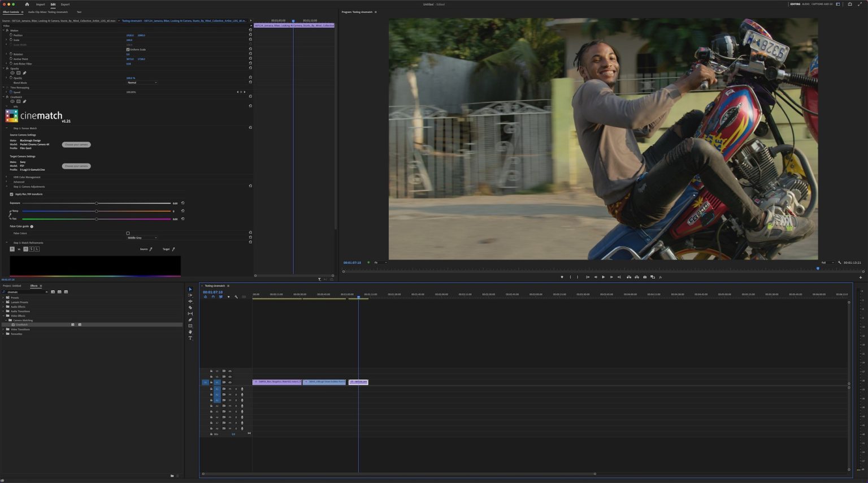868x483 pixels.
Task: Select the Slip tool
Action: click(x=190, y=314)
